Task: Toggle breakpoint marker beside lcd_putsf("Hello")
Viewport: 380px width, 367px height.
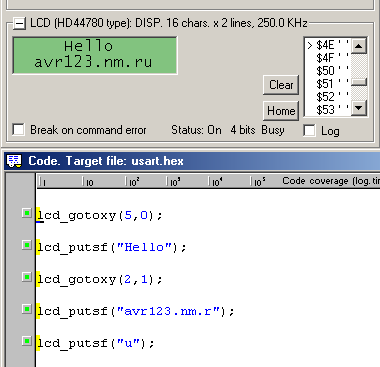Action: point(27,245)
